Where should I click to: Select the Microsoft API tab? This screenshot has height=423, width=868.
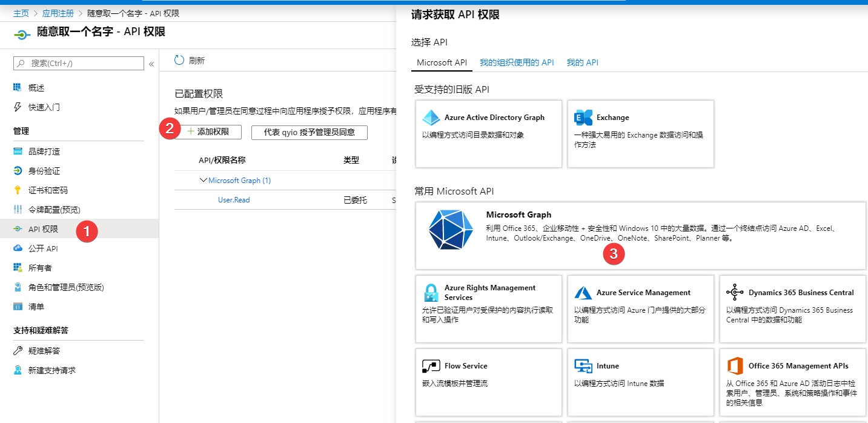click(x=442, y=62)
